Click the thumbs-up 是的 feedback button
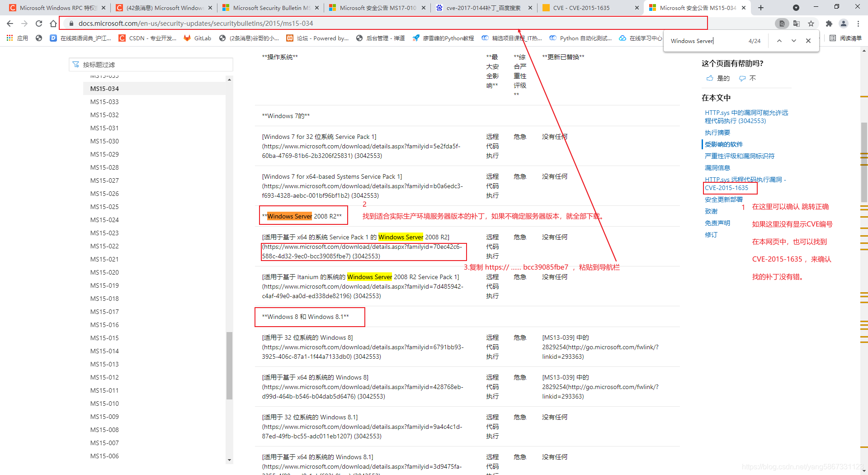This screenshot has height=475, width=868. pyautogui.click(x=718, y=78)
